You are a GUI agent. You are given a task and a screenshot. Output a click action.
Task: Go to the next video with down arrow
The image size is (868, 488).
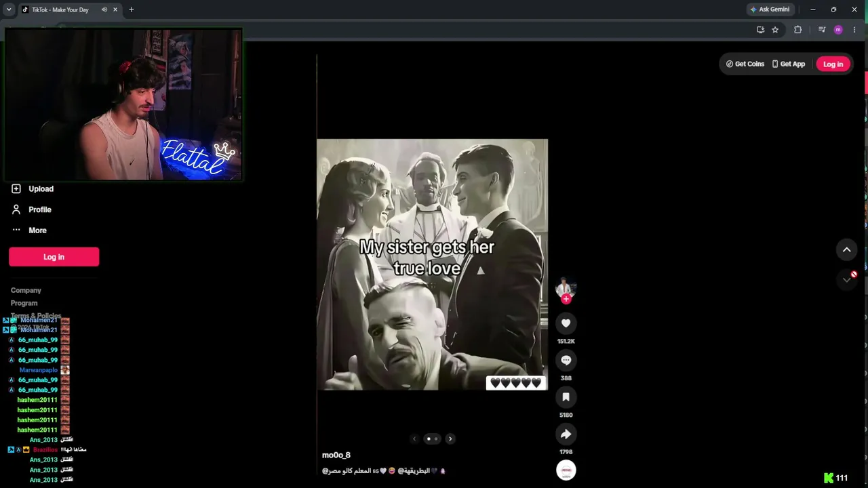[x=846, y=279]
